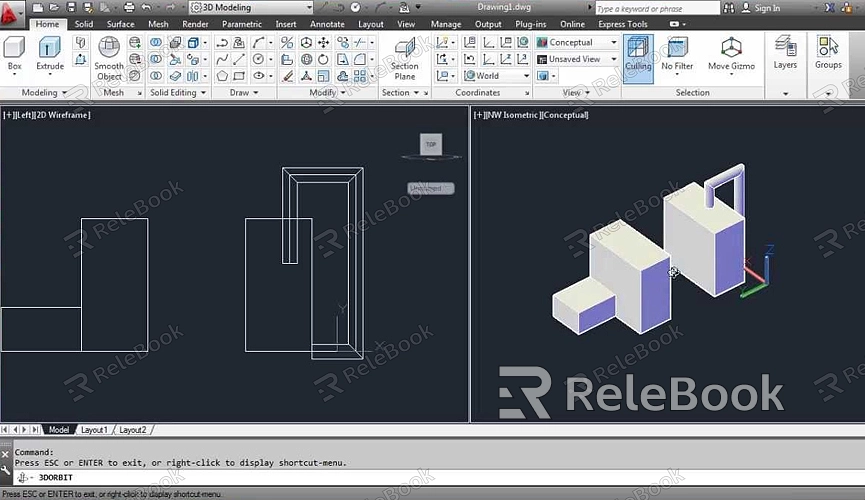Screen dimensions: 865x500
Task: Click the [Left] view label
Action: (x=24, y=115)
